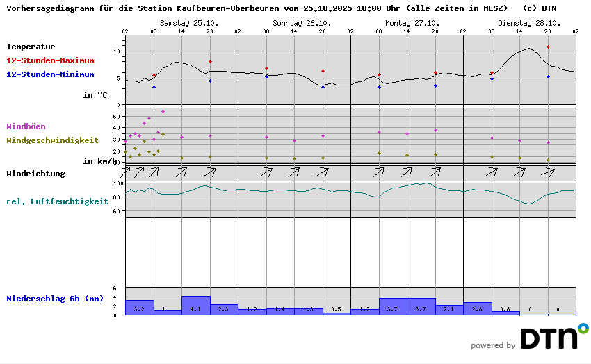
Task: Click the first wind direction arrow on Samstag
Action: pos(125,171)
